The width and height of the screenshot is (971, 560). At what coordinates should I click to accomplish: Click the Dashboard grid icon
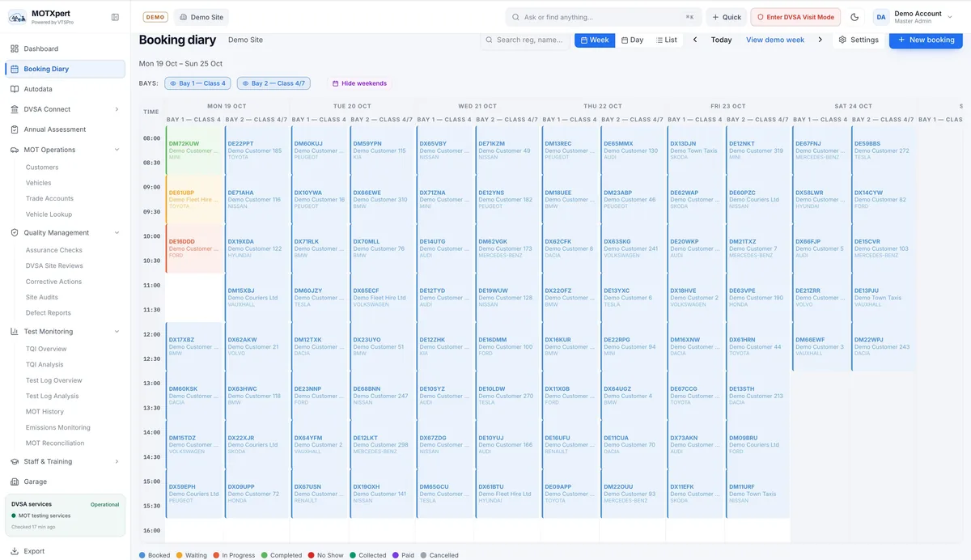(x=15, y=49)
